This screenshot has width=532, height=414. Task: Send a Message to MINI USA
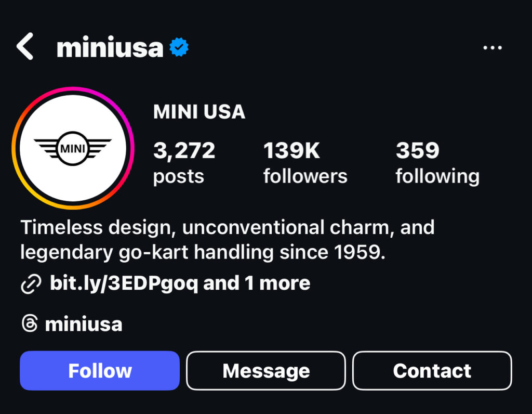click(x=266, y=370)
